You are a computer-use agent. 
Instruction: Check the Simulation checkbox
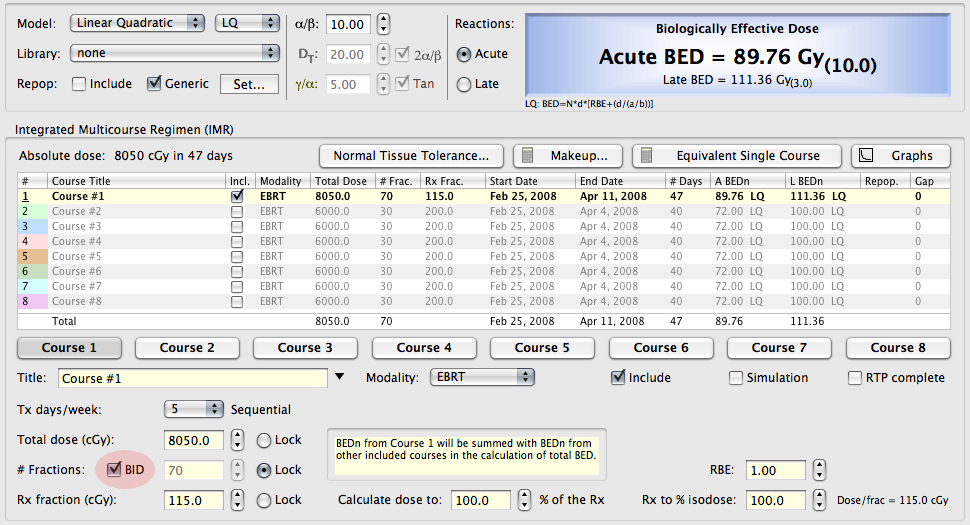pos(736,378)
